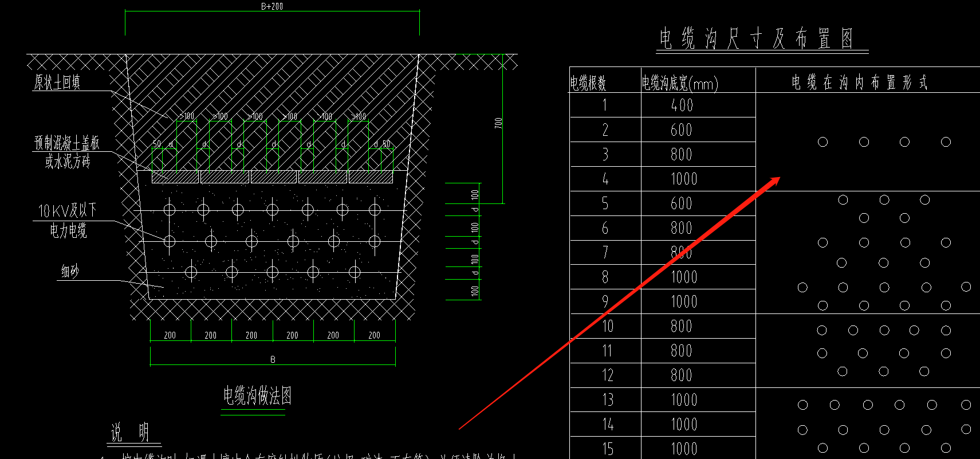Screen dimensions: 980x459
Task: Select the 800 value in row 3
Action: (682, 154)
